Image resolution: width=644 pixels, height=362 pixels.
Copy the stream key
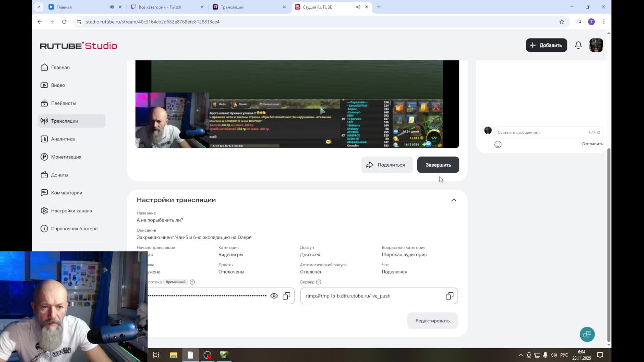[x=286, y=296]
